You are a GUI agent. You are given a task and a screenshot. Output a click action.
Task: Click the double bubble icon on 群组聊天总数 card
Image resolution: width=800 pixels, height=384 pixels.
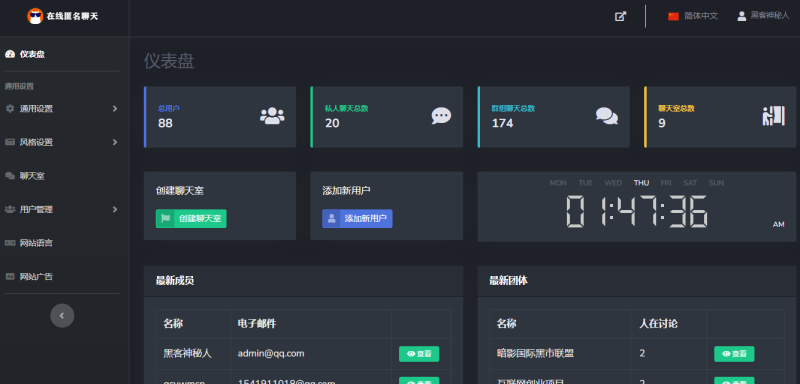pos(607,116)
